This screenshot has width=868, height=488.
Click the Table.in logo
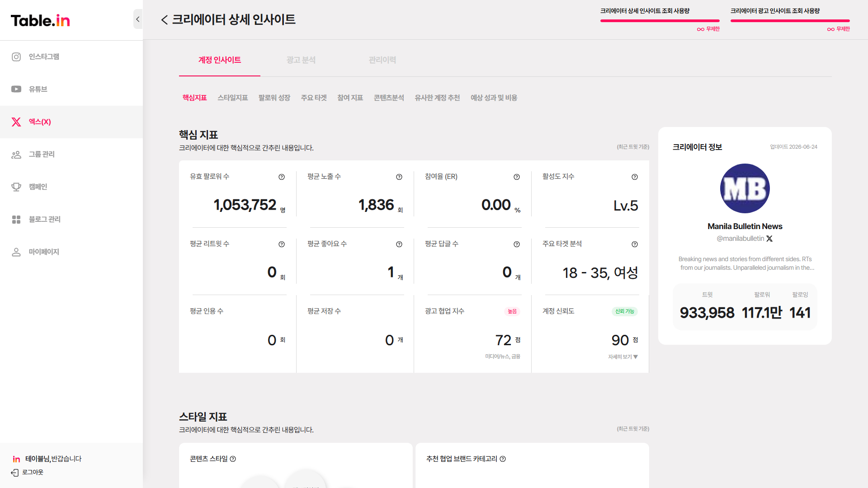click(40, 21)
